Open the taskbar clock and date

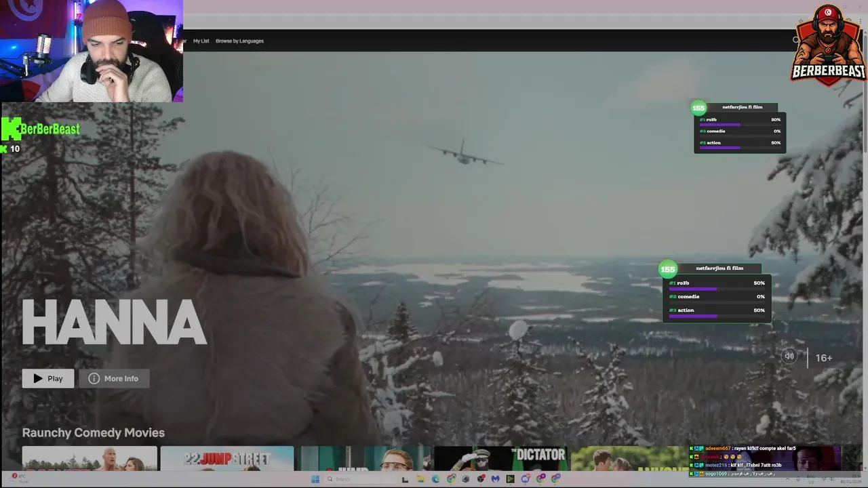coord(850,479)
